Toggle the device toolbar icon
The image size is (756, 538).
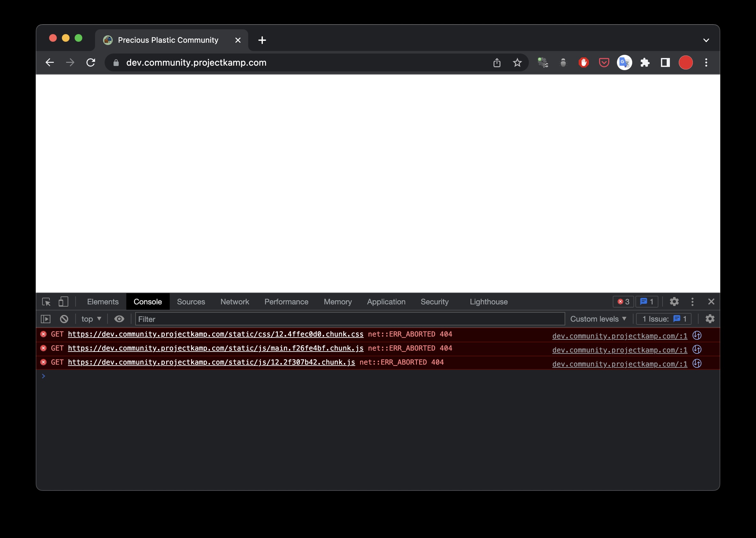(x=63, y=302)
